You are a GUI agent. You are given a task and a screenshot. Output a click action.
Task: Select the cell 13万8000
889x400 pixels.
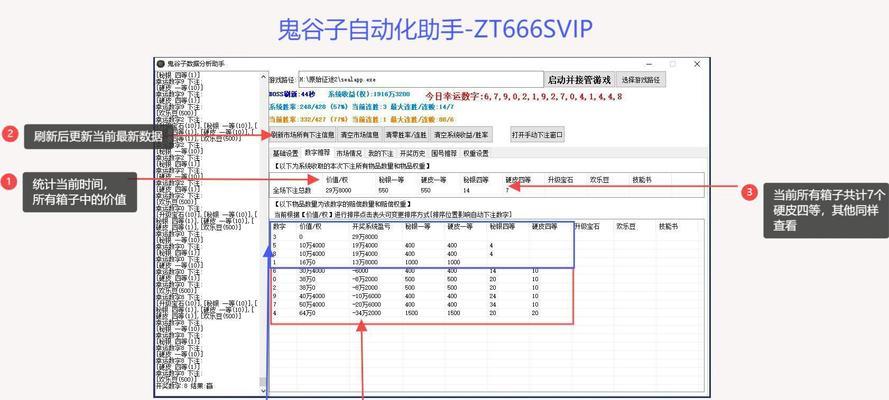pos(365,262)
